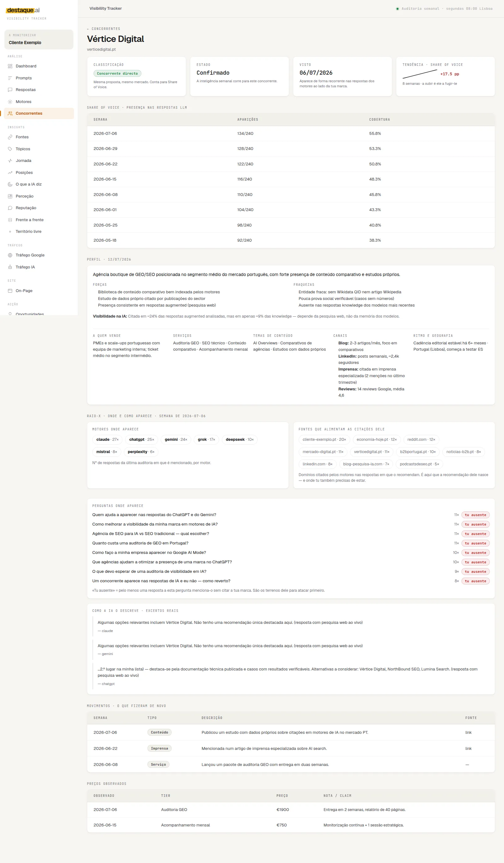Open link for the 2026-06-22 Imprensa movement
Screen dimensions: 504x863
[468, 749]
